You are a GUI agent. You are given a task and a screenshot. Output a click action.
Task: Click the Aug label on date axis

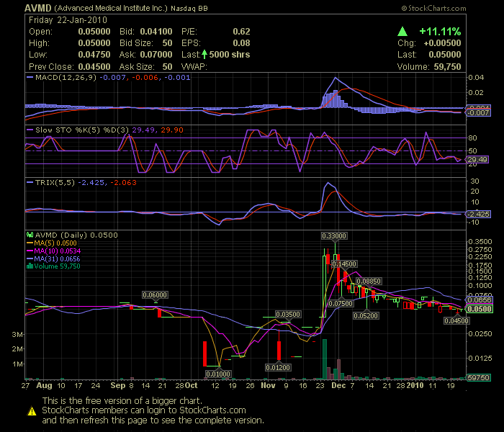point(45,385)
